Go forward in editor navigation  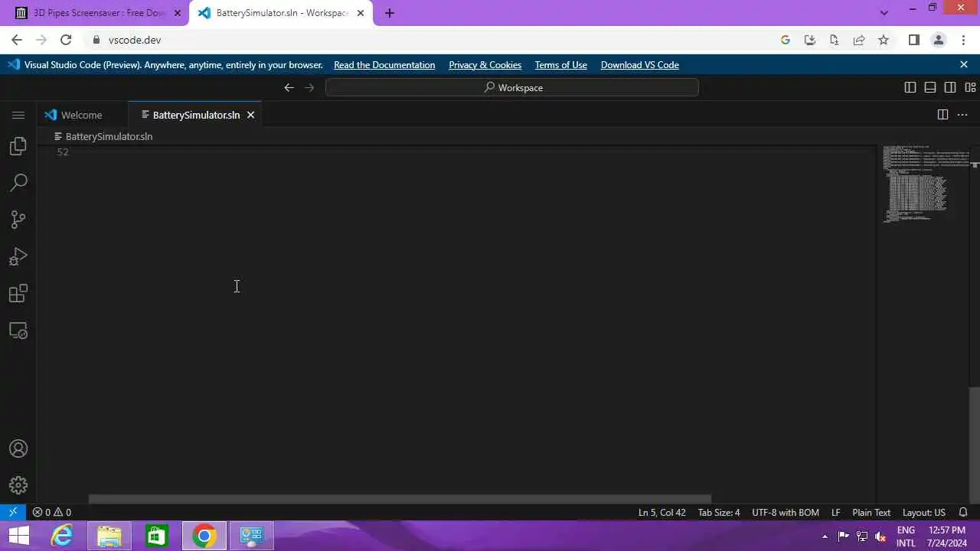309,87
